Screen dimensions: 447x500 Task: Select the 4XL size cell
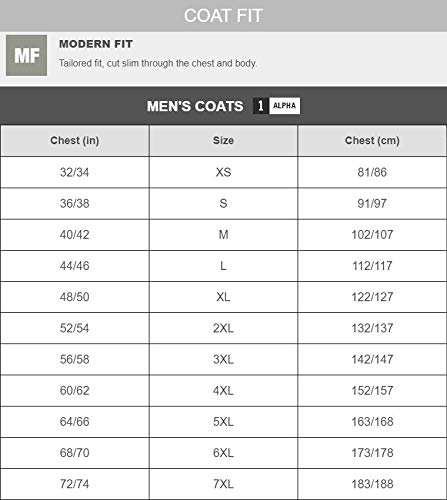(223, 391)
